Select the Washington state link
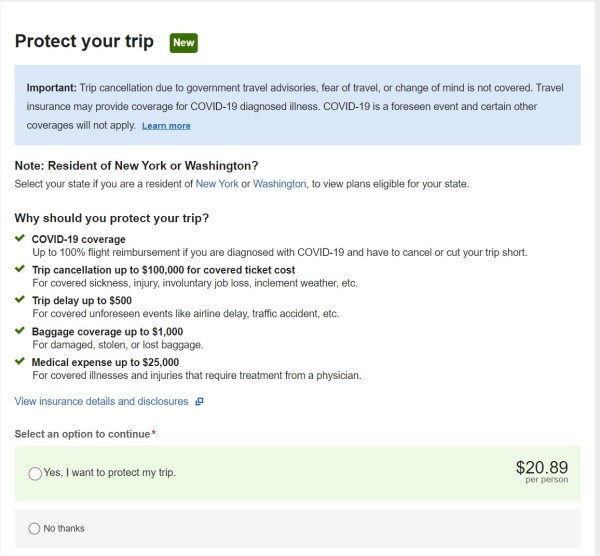 pyautogui.click(x=281, y=184)
